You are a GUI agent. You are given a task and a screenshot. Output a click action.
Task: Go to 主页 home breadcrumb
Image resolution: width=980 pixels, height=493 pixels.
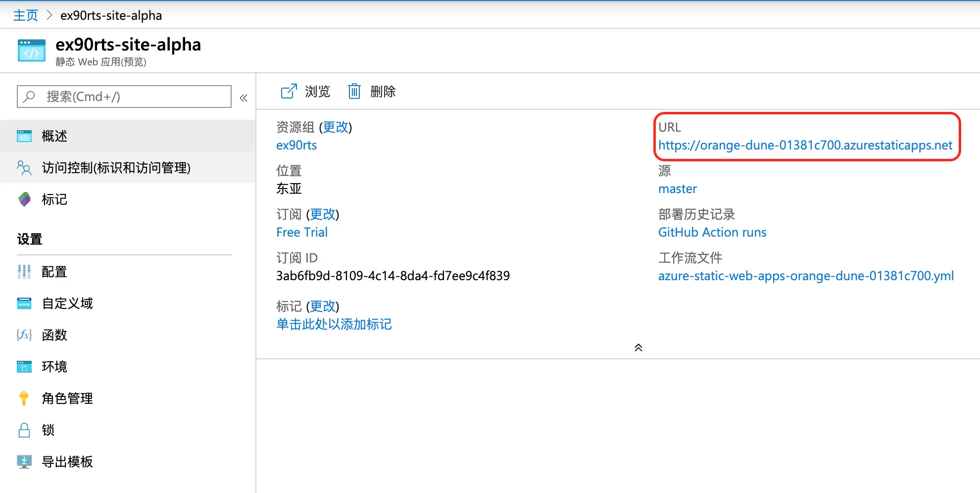tap(26, 15)
